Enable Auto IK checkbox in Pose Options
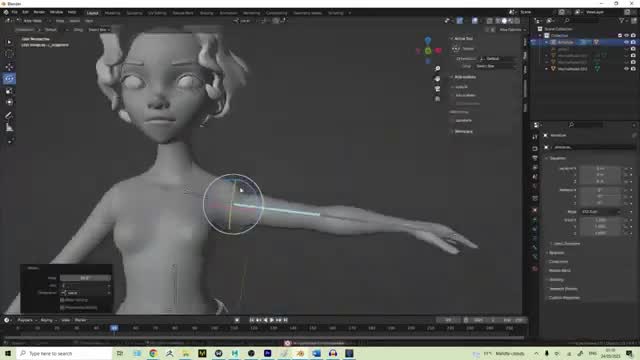This screenshot has width=640, height=360. (453, 87)
